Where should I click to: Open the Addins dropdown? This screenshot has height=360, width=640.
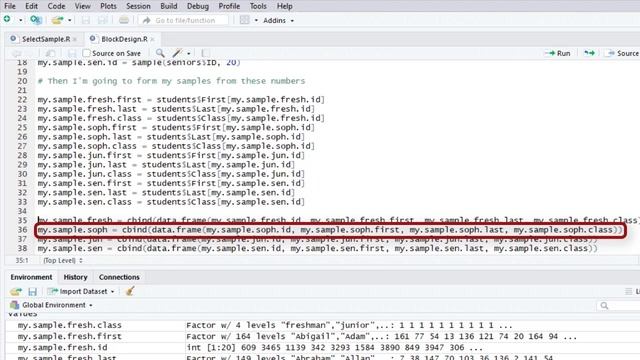pyautogui.click(x=278, y=20)
